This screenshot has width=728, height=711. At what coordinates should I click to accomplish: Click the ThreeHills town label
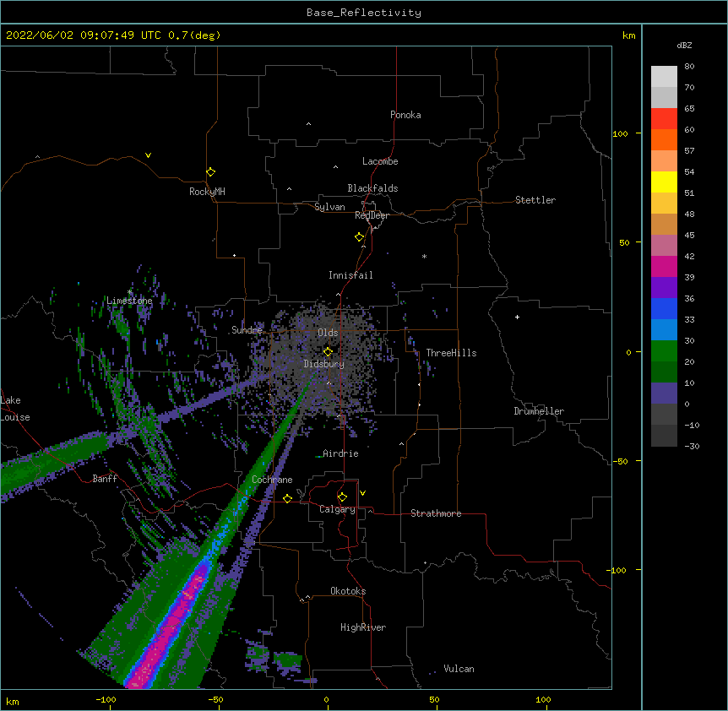451,353
